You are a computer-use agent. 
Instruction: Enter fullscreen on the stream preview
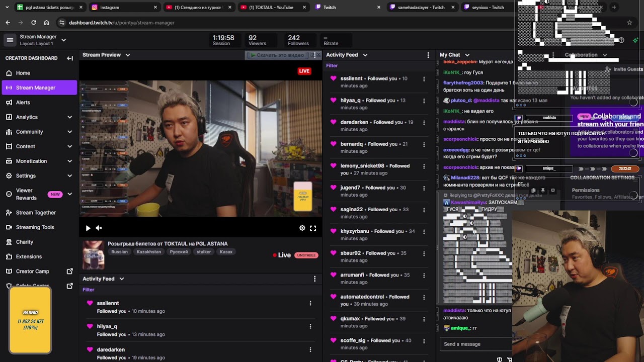(313, 228)
